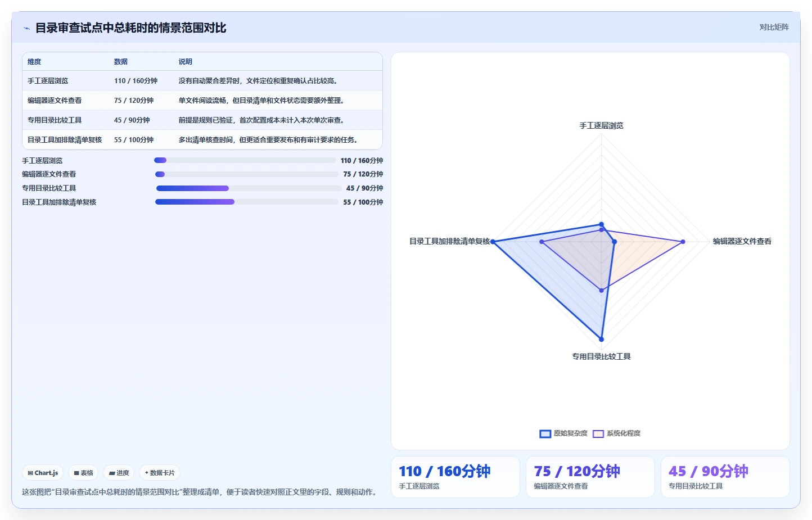Image resolution: width=812 pixels, height=520 pixels.
Task: Click table cell 75 / 120分钟
Action: (134, 101)
